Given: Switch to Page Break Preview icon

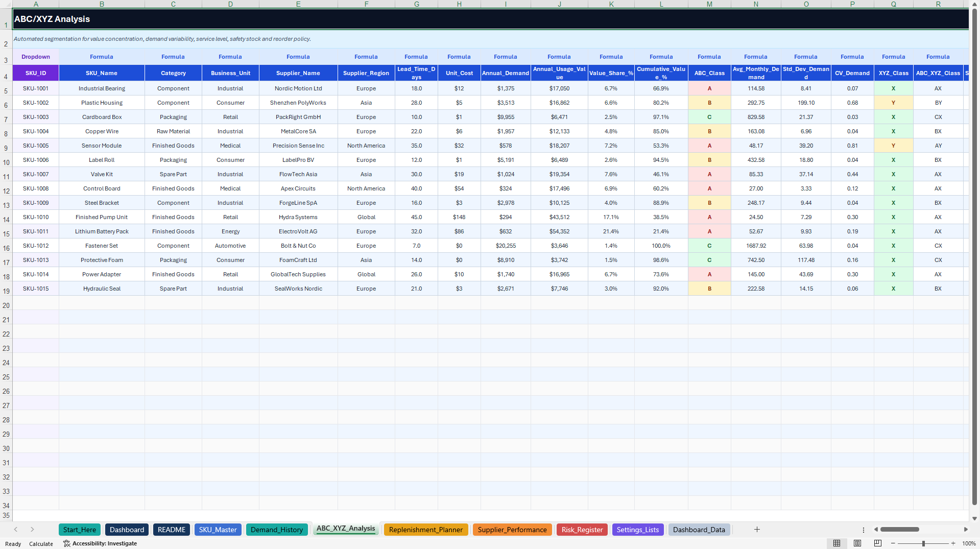Looking at the screenshot, I should 878,543.
